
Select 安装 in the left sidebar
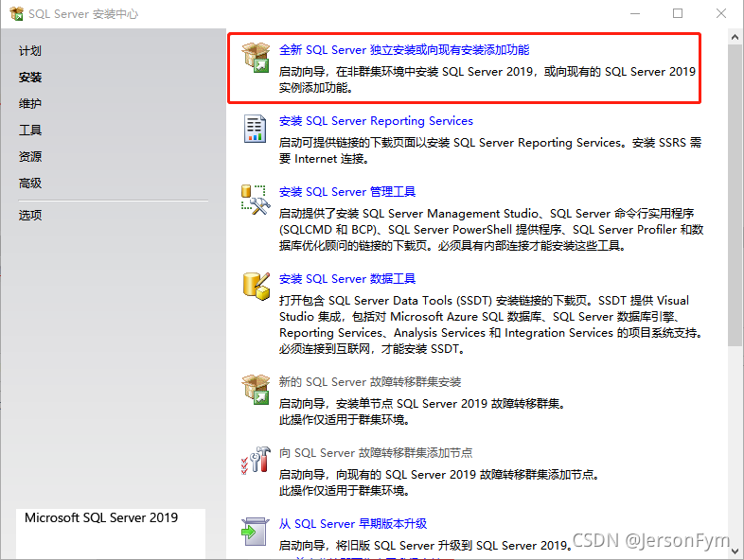[30, 78]
